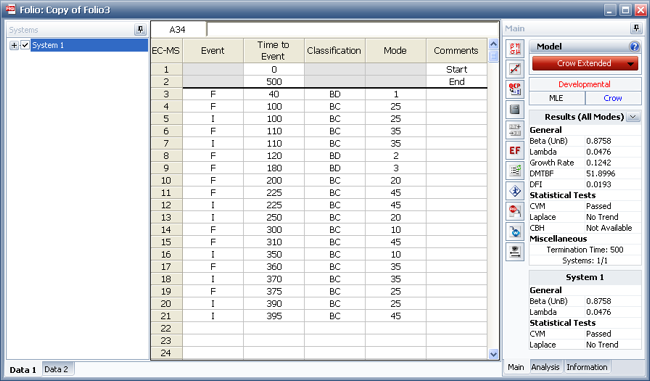Click the System 1 results section header
This screenshot has width=650, height=381.
585,277
